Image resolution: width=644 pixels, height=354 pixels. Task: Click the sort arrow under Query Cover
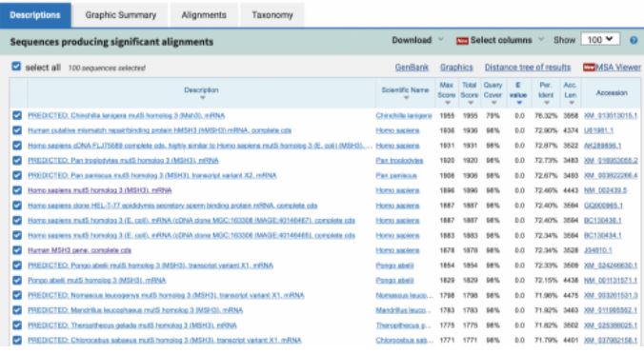493,103
